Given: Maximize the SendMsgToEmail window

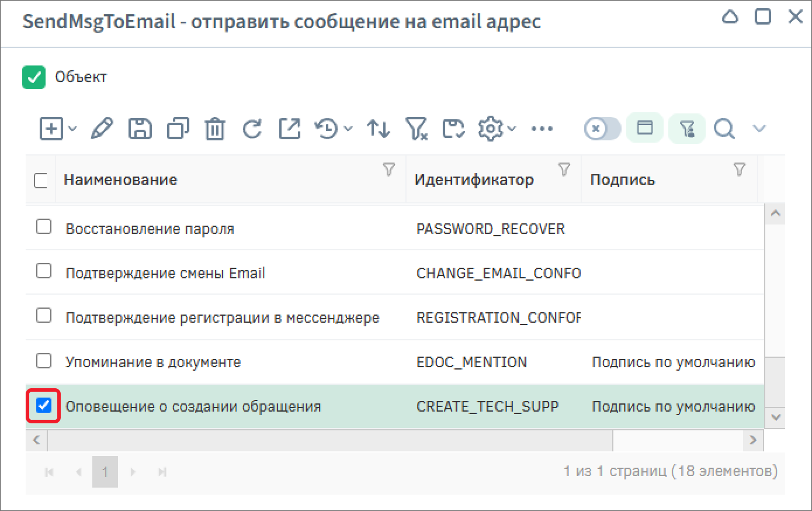Looking at the screenshot, I should [x=763, y=16].
